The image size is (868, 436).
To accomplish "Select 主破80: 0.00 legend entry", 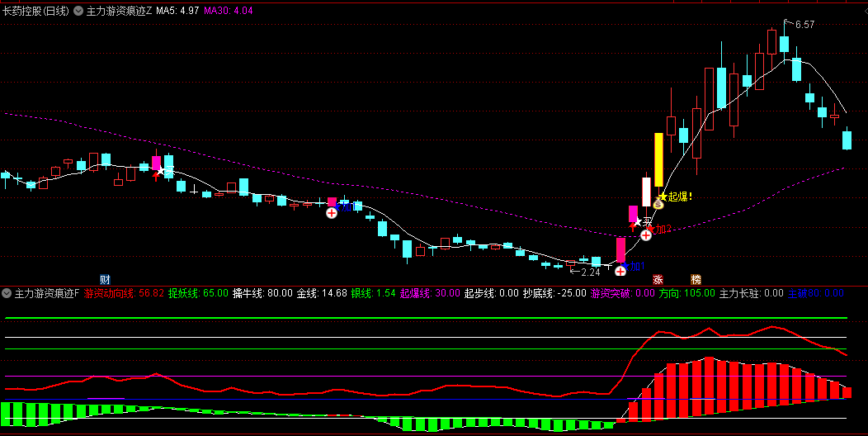I will (x=816, y=293).
